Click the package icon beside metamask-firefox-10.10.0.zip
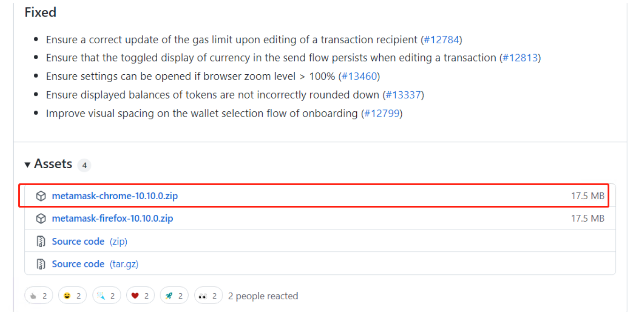Viewport: 644px width, 312px height. coord(41,218)
